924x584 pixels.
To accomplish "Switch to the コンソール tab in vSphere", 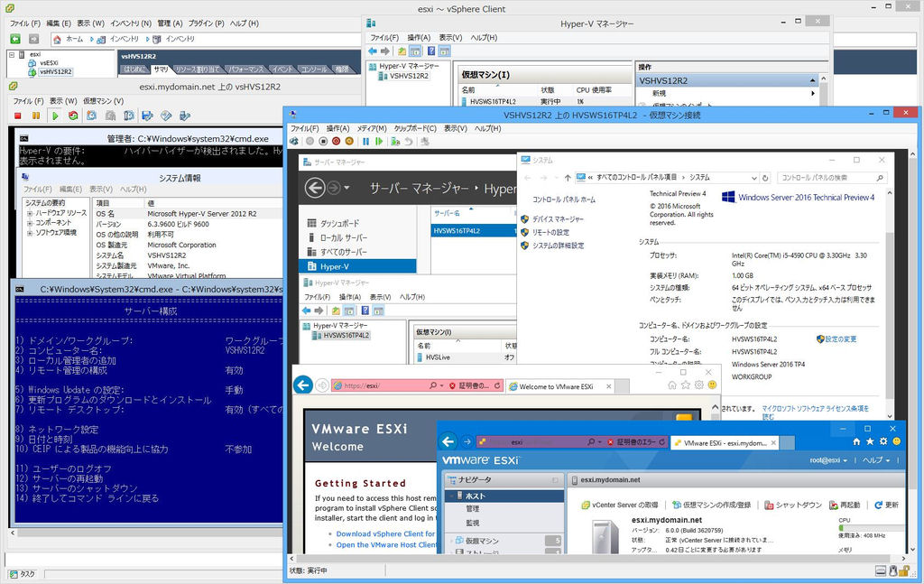I will pyautogui.click(x=314, y=70).
